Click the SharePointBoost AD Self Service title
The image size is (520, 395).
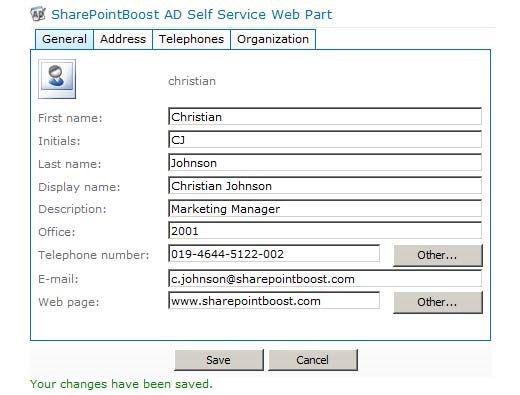click(192, 15)
